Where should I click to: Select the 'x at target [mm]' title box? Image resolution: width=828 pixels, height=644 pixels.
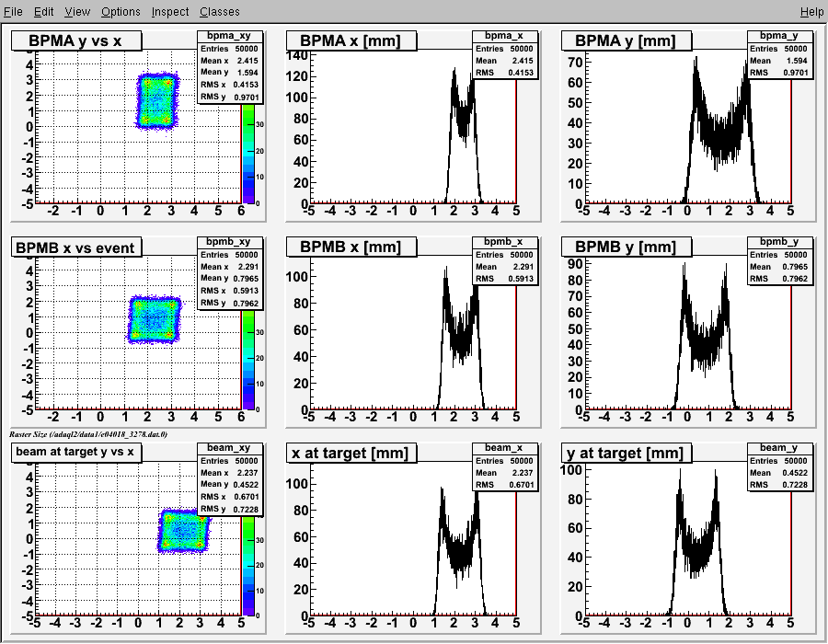pos(351,453)
